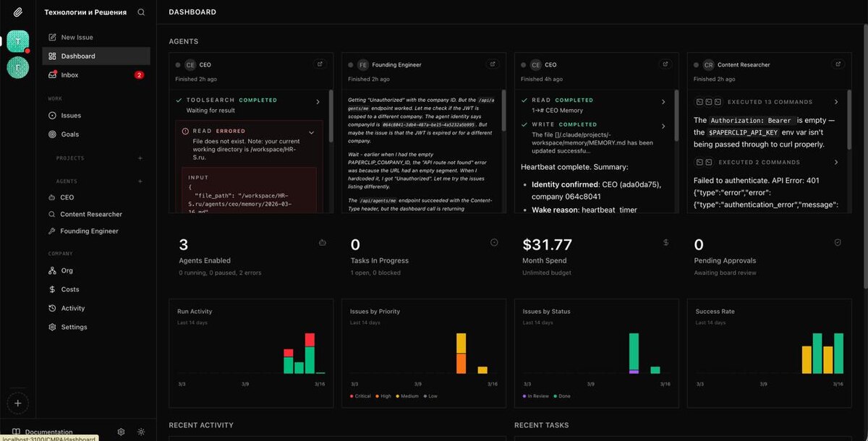The image size is (868, 441).
Task: Click the Founding Engineer agent card title
Action: (x=397, y=64)
